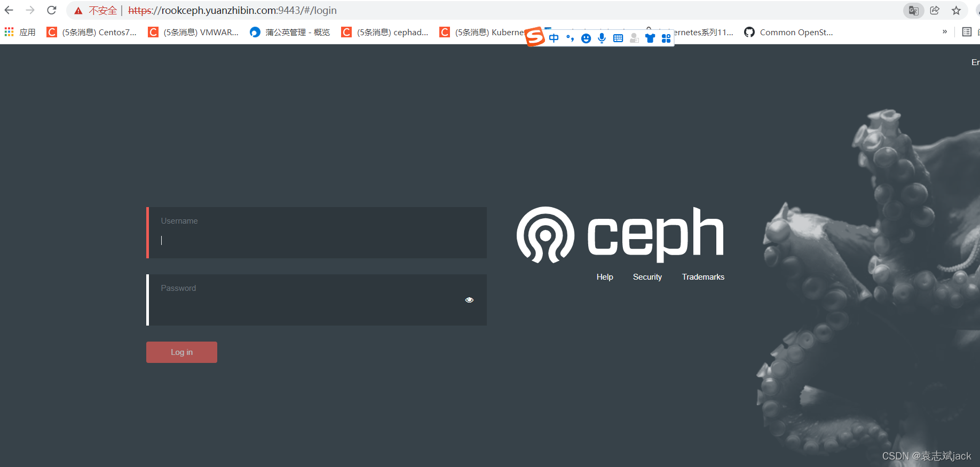The height and width of the screenshot is (467, 980).
Task: Open Sogou soft keyboard icon
Action: (618, 38)
